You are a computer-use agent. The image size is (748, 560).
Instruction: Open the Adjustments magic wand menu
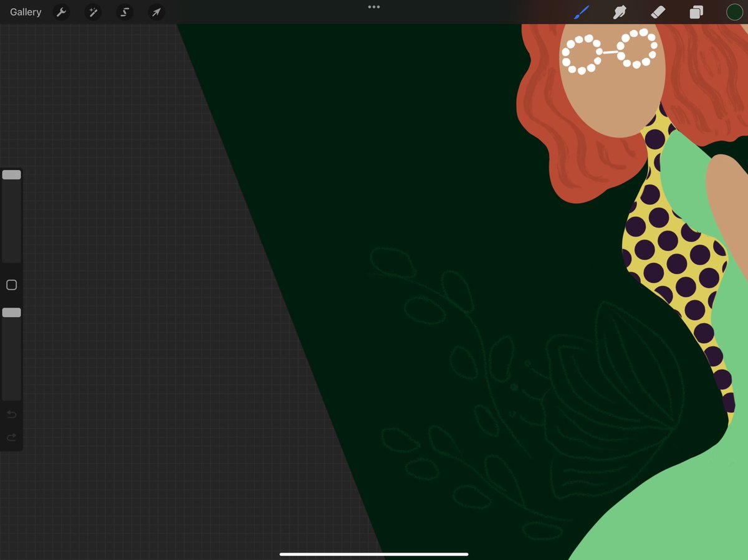[x=93, y=12]
